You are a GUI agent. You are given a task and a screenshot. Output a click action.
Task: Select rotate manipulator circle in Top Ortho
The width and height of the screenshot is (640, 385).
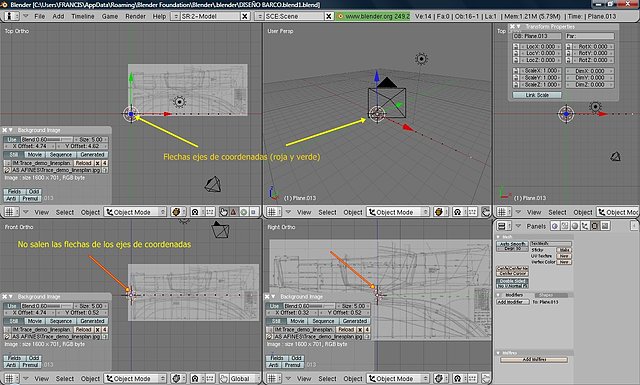(x=244, y=212)
